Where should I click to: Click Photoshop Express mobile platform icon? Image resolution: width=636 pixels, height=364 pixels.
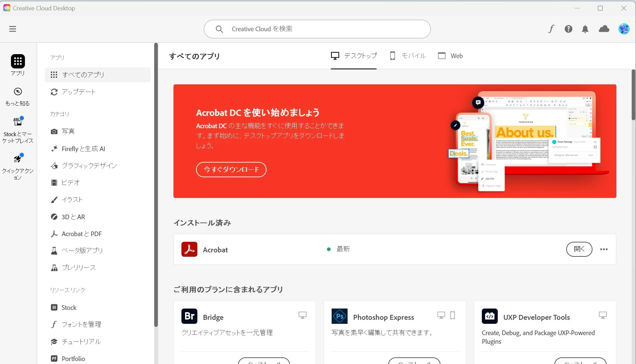coord(453,315)
